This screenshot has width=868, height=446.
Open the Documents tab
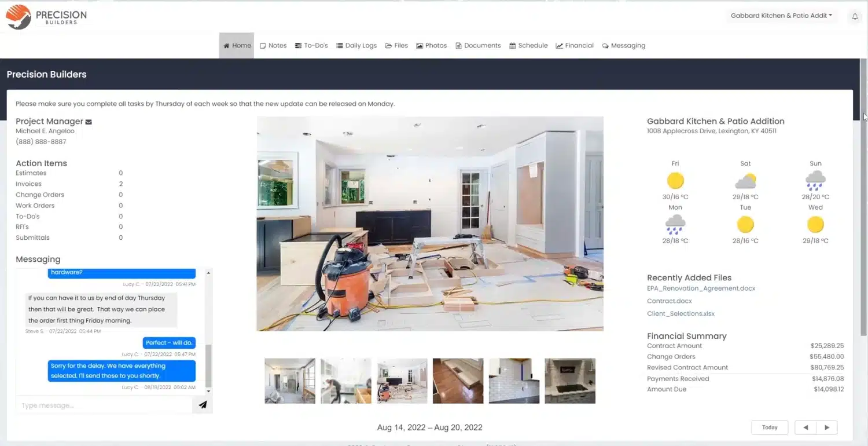(x=478, y=45)
